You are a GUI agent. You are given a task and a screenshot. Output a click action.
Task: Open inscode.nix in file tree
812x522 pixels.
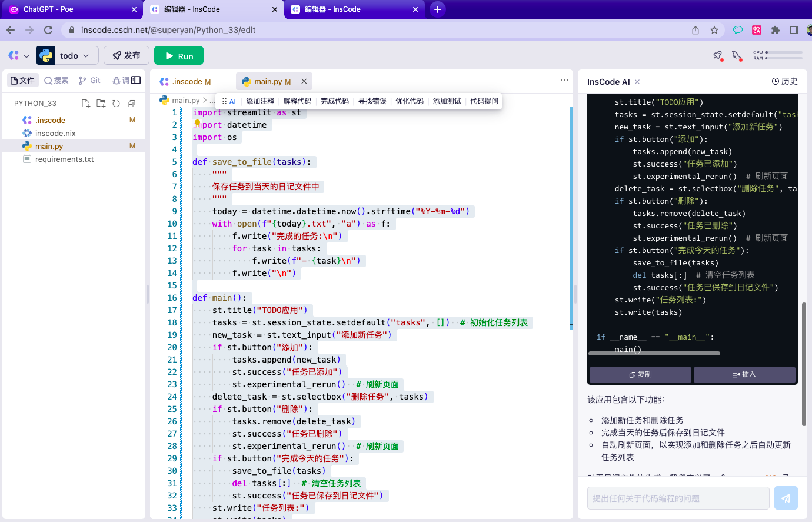[74, 133]
